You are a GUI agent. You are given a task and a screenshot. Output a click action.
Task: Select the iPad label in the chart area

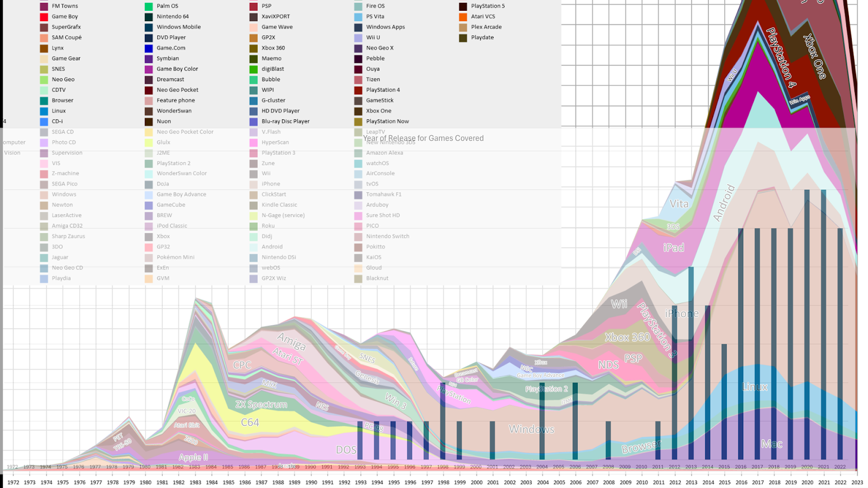click(673, 248)
